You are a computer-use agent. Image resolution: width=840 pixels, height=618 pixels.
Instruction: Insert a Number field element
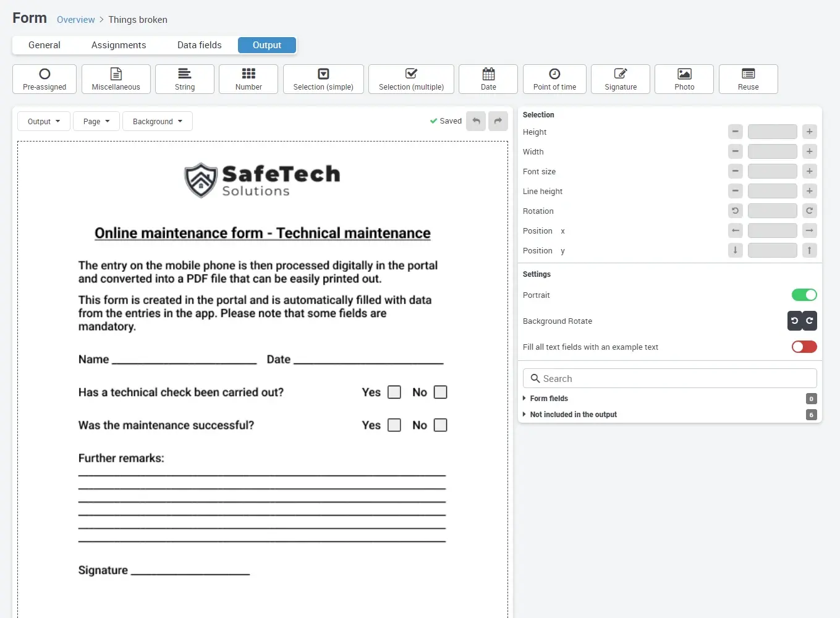[248, 79]
